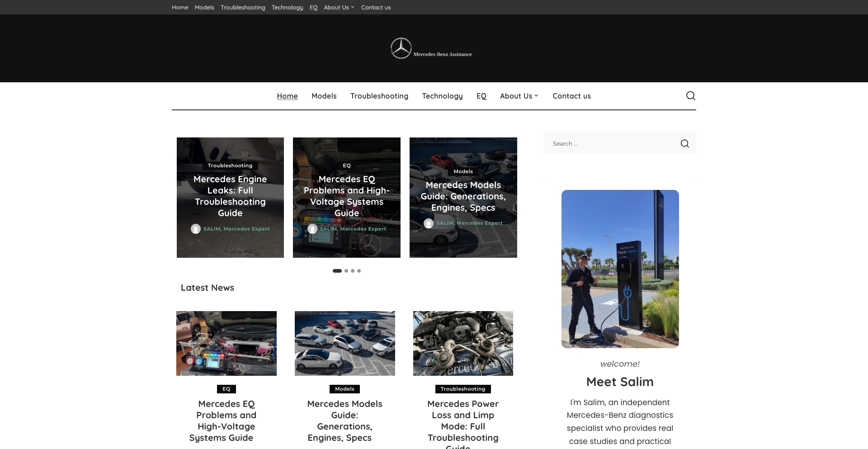Open the EQ category badge on the featured slide
868x449 pixels.
[x=346, y=165]
